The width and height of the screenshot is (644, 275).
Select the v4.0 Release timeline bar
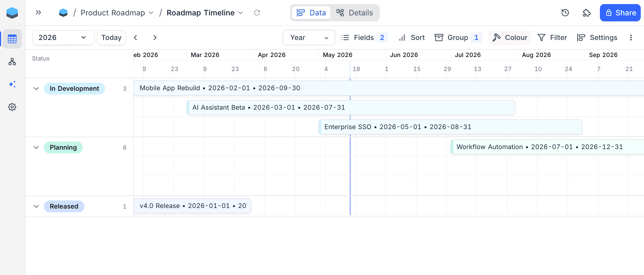click(x=192, y=206)
